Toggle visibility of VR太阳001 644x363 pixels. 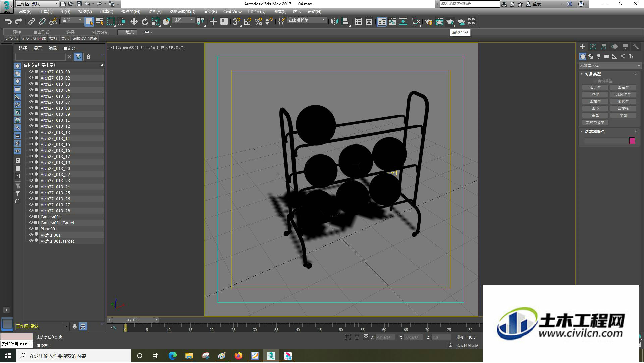tap(31, 235)
